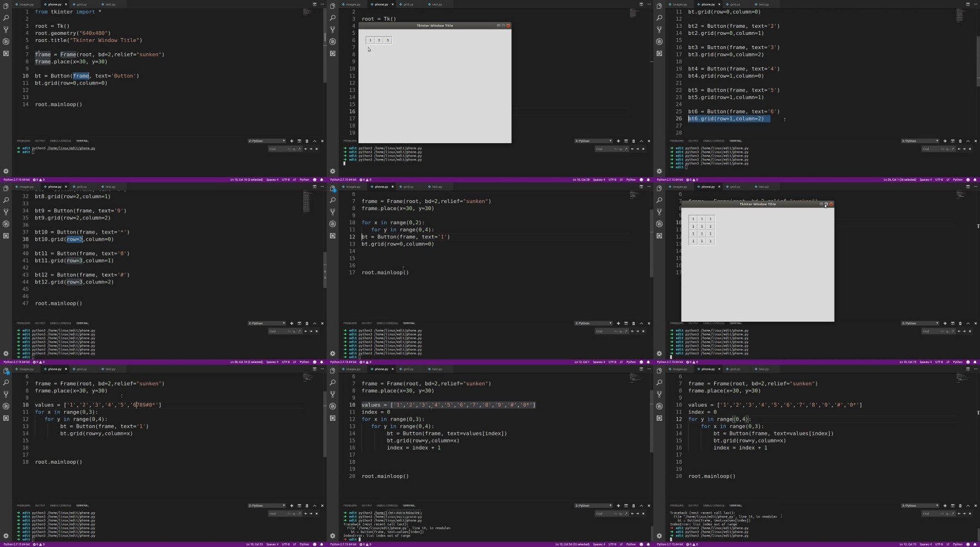Open Debug view in panel with highlighted values line
Screen dimensions: 980x547
333,406
